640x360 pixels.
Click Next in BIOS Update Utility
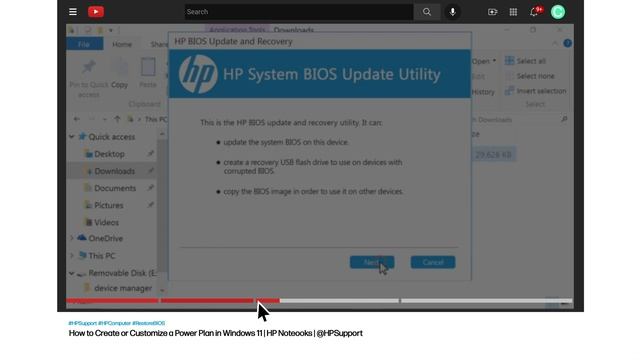(371, 262)
